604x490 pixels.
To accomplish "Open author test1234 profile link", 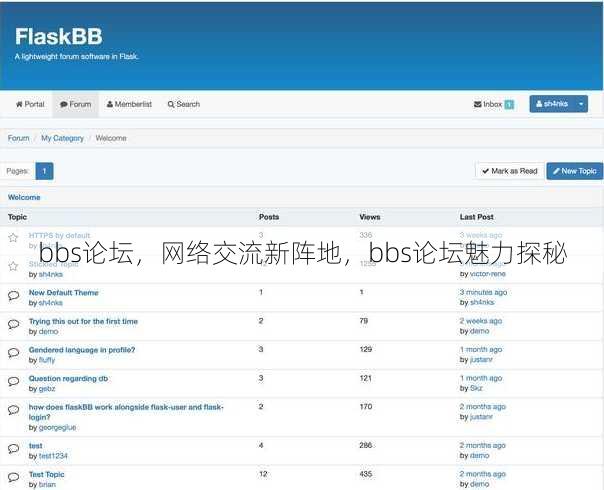I will tap(53, 456).
